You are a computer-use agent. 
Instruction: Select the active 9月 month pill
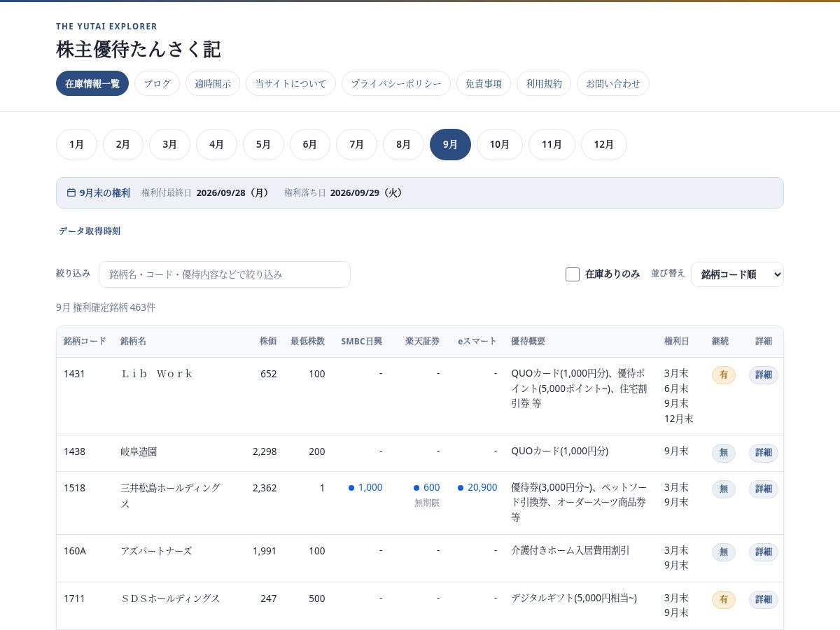450,144
